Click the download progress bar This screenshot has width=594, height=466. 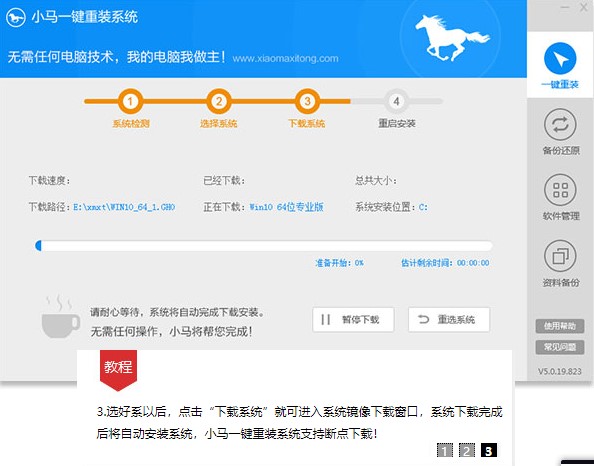point(263,246)
